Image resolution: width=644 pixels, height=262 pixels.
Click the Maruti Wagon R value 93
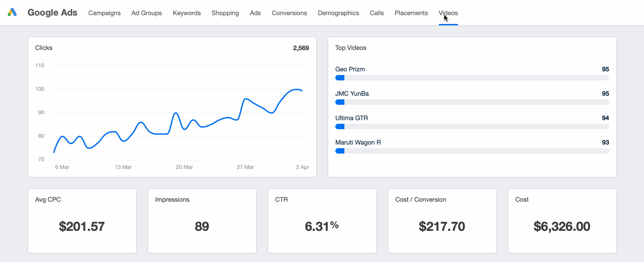(606, 142)
